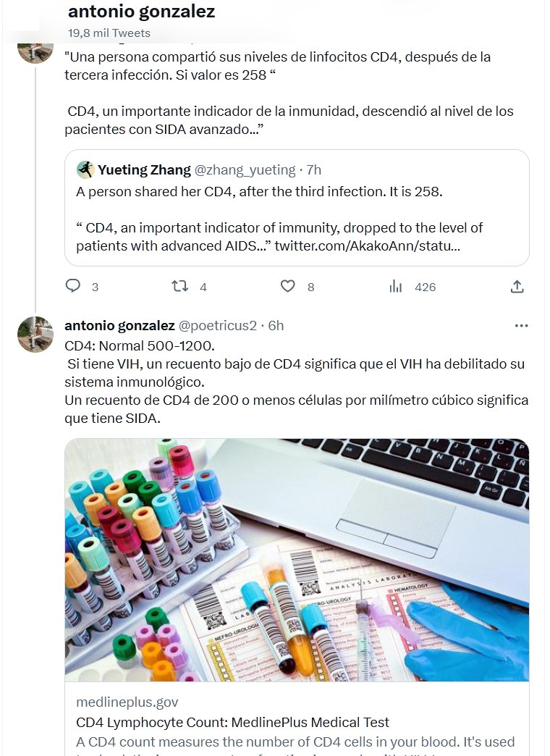Open the lab test tubes preview image
The height and width of the screenshot is (756, 550).
point(297,559)
